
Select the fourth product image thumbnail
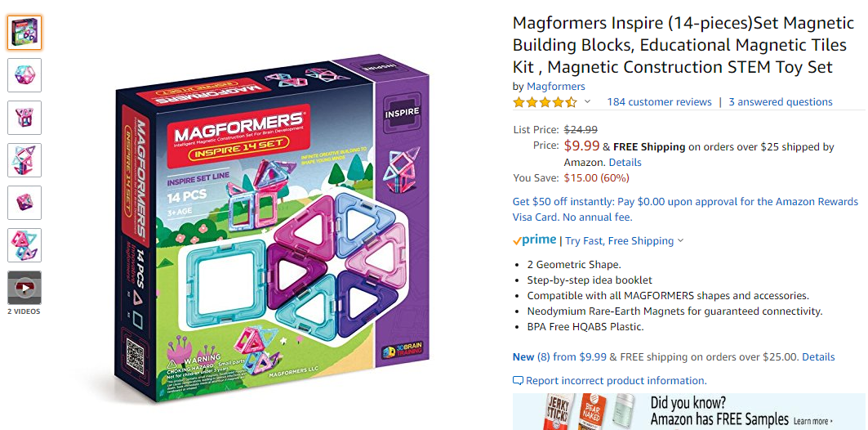pos(24,160)
